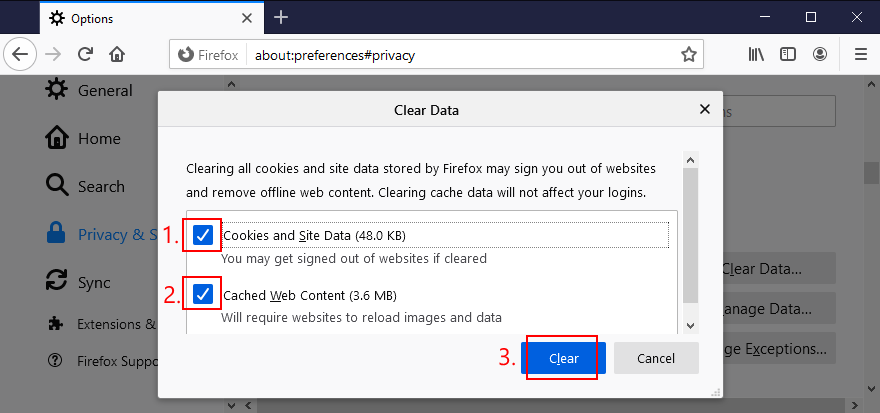This screenshot has width=880, height=413.
Task: Uncheck Cached Web Content checkbox
Action: (203, 295)
